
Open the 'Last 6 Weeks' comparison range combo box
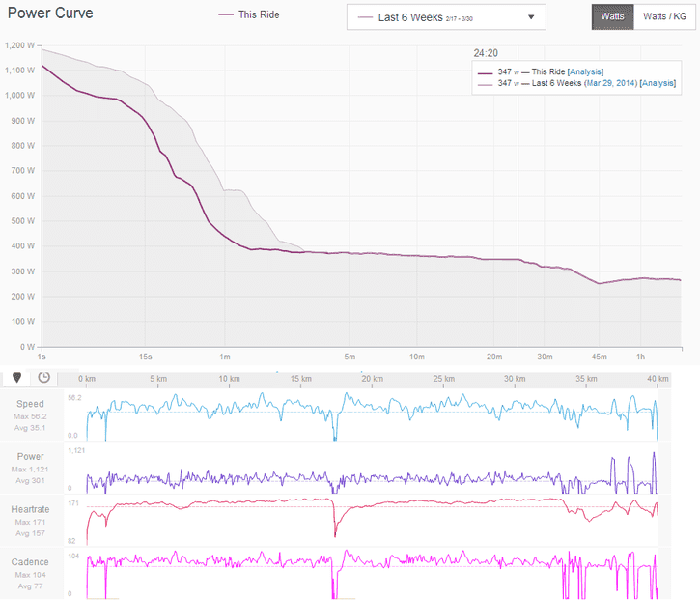[x=446, y=17]
